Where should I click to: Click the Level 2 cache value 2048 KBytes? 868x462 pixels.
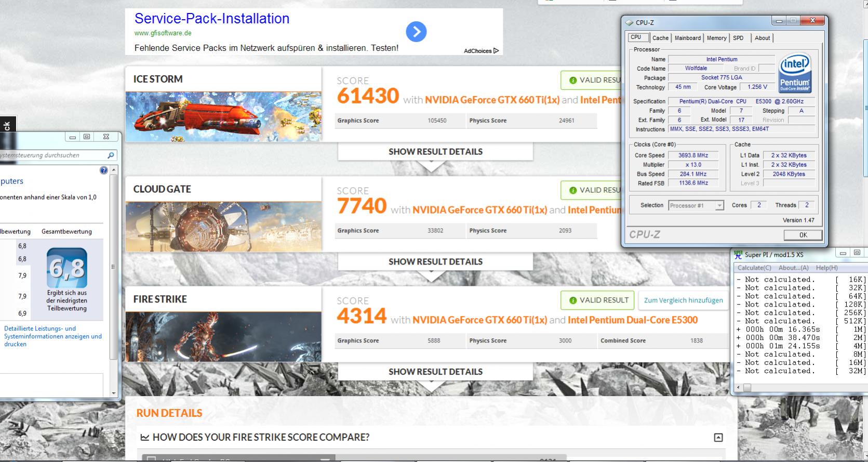[x=789, y=174]
